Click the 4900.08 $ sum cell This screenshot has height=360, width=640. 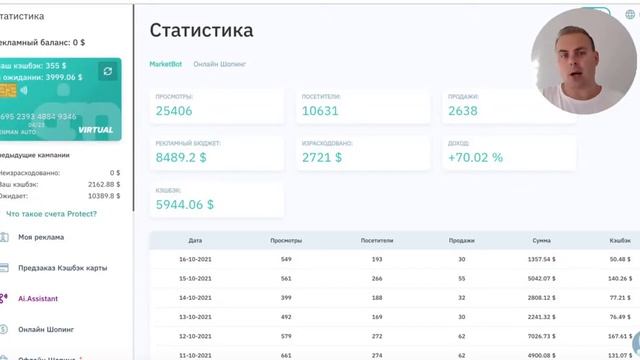click(541, 356)
